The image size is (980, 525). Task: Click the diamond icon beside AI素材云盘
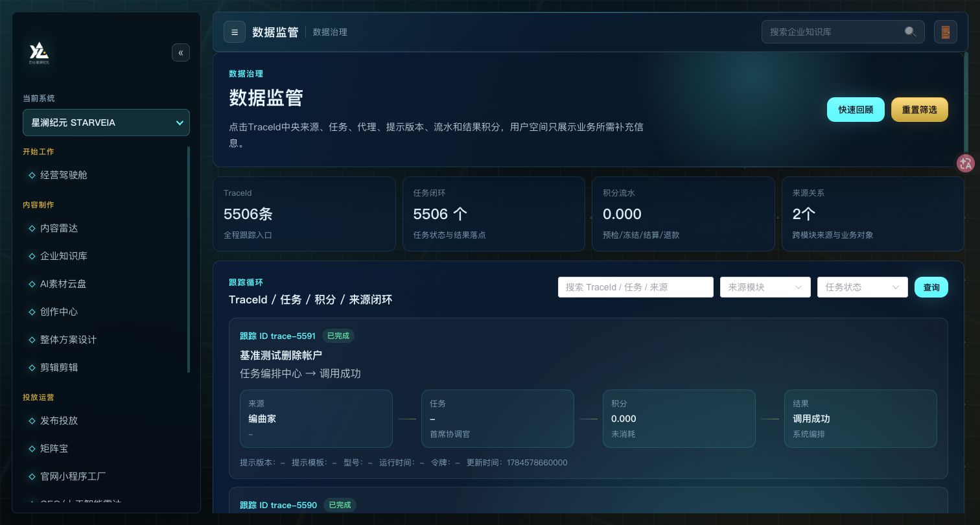pos(32,284)
